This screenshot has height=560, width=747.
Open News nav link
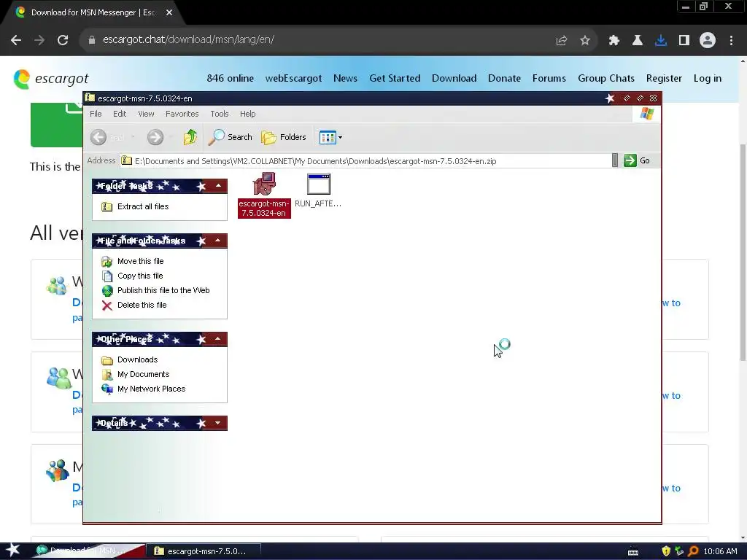(x=345, y=79)
